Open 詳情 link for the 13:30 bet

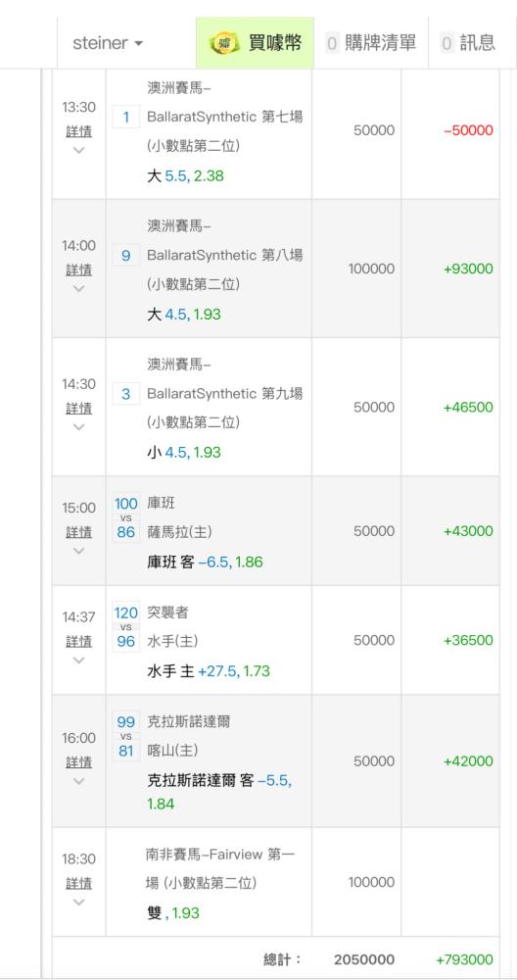[x=78, y=131]
